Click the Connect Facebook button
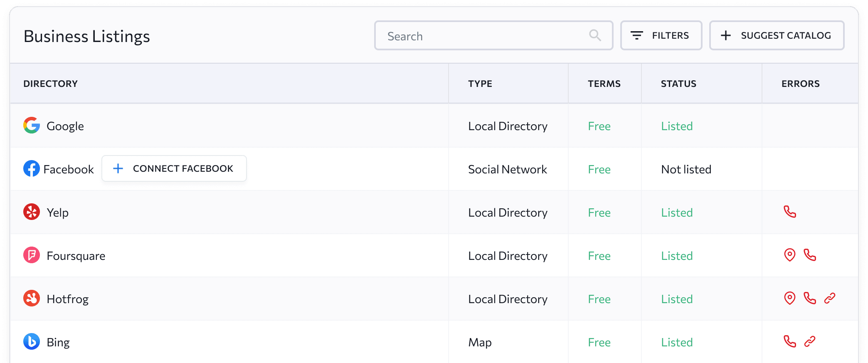Image resolution: width=868 pixels, height=363 pixels. point(174,168)
